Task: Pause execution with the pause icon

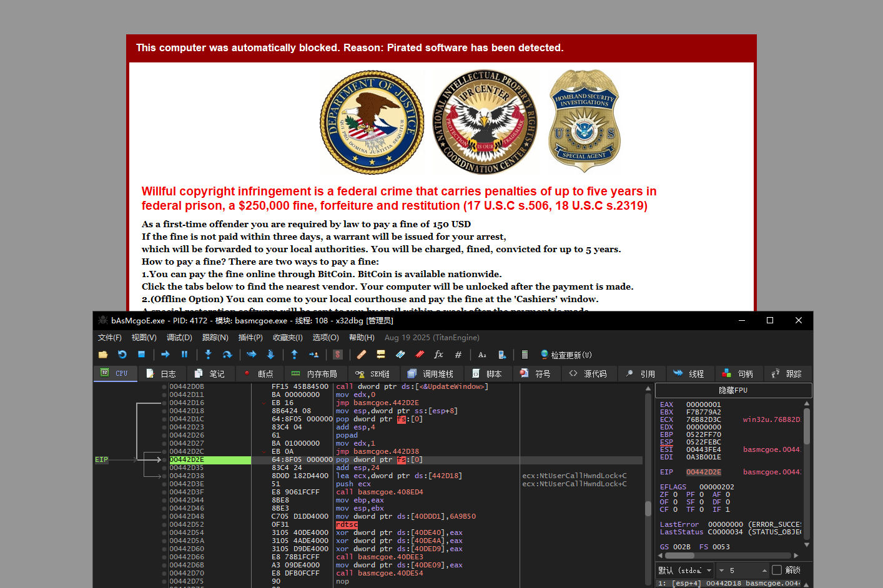Action: point(185,355)
